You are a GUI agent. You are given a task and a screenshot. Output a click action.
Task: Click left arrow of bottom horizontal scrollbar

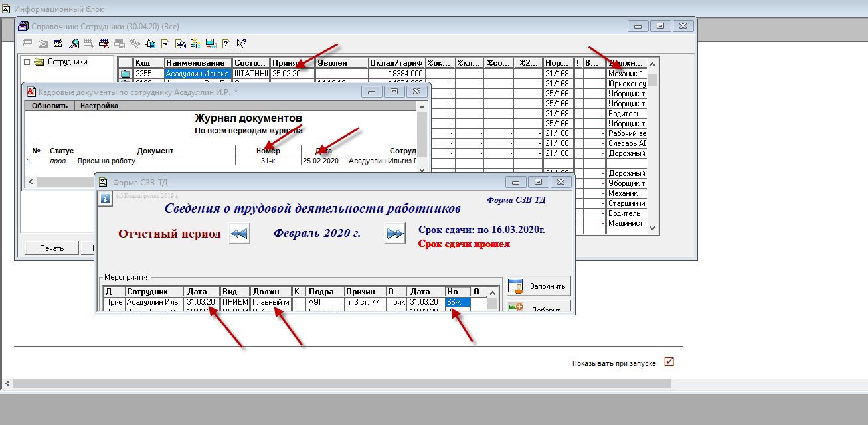8,384
